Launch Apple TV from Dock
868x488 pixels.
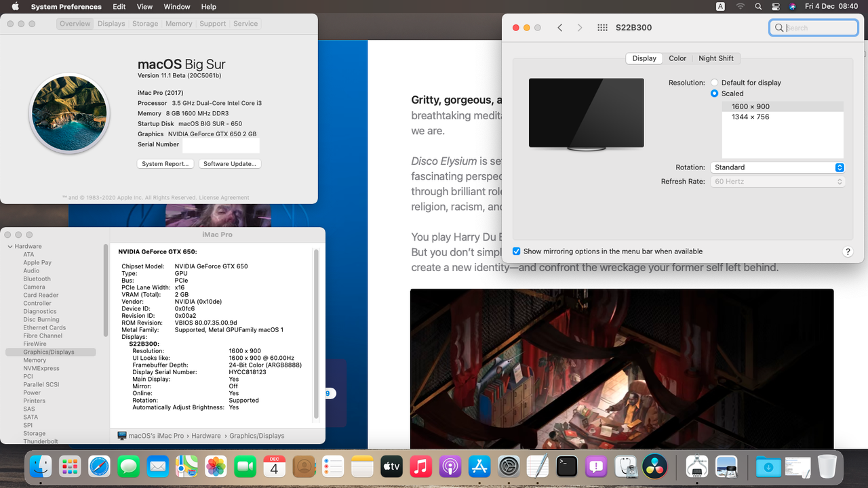(392, 466)
